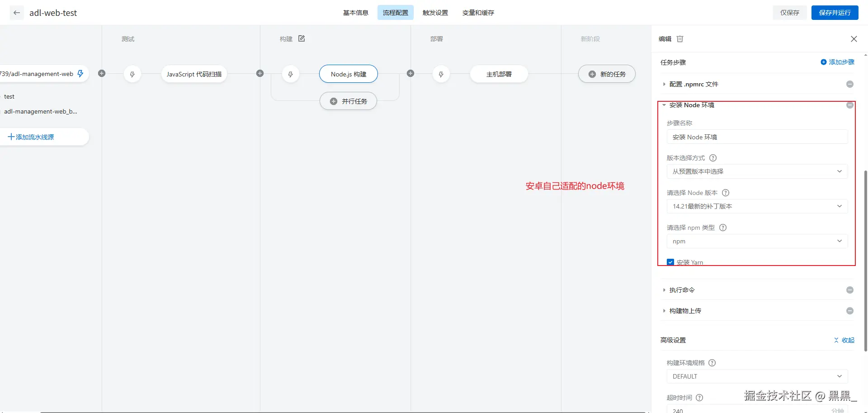
Task: Expand the 构建物上传 step
Action: (x=664, y=311)
